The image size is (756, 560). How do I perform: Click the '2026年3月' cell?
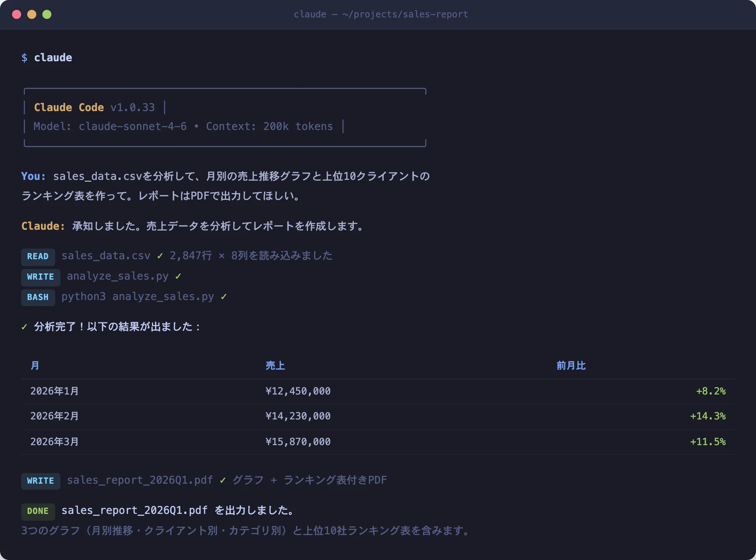[54, 442]
